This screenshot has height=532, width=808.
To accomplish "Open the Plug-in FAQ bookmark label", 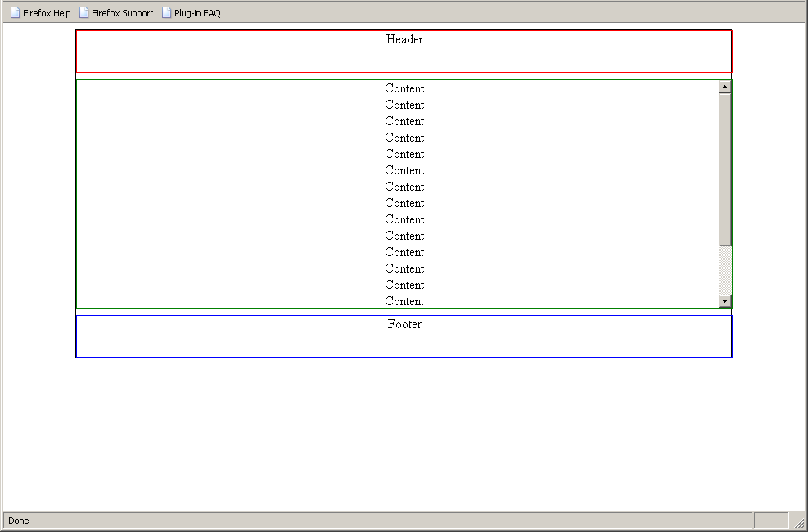I will 197,13.
